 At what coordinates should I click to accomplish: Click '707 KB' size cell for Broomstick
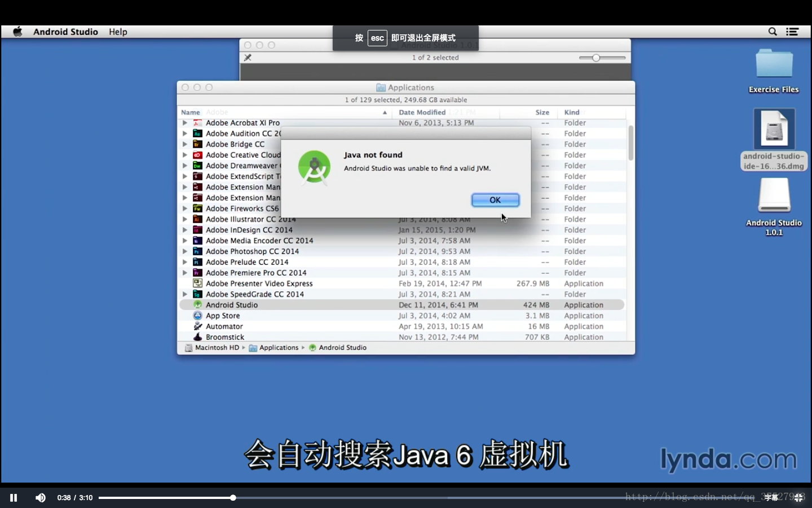pos(537,337)
